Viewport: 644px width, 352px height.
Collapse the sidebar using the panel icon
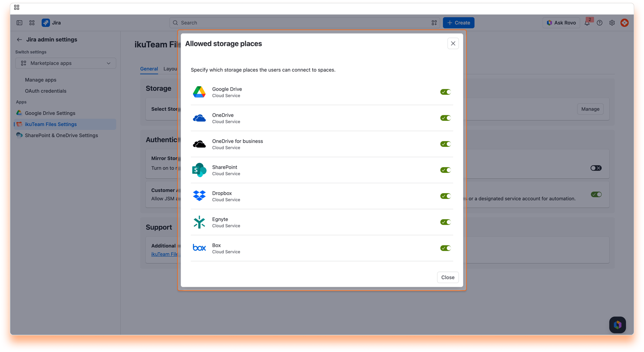[x=19, y=23]
